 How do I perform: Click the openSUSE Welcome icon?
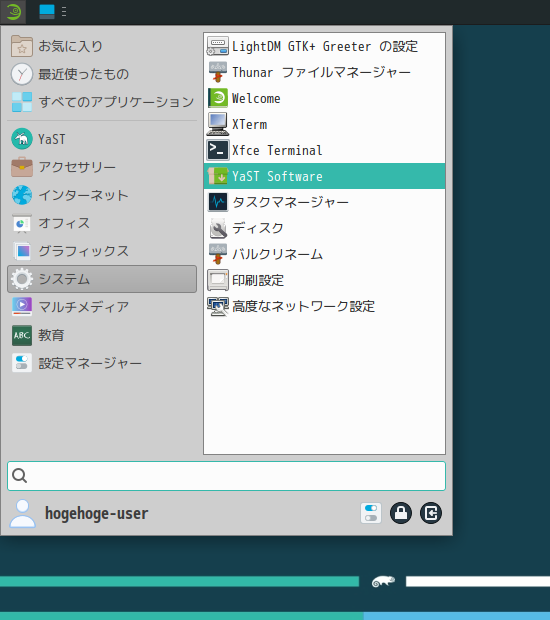218,98
